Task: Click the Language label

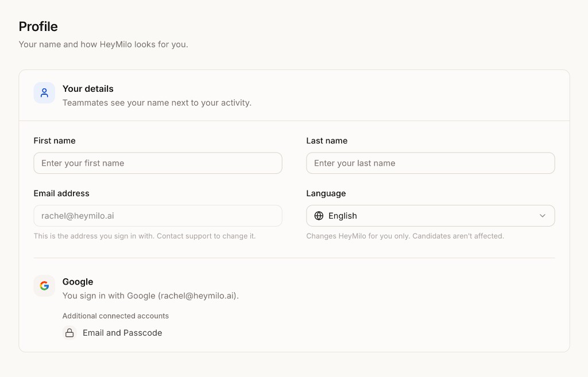Action: point(326,193)
